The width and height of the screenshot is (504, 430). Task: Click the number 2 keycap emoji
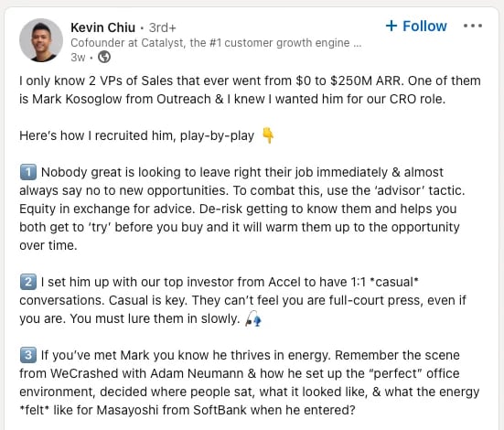(28, 282)
